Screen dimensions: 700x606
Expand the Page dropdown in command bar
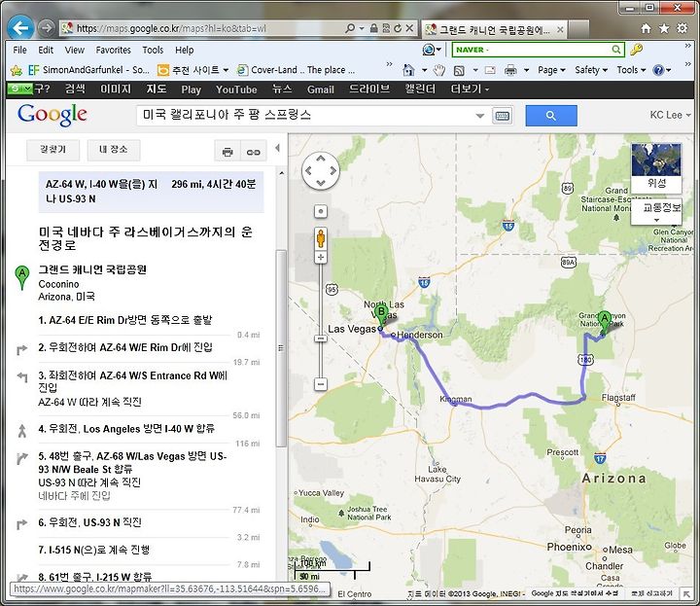tap(552, 70)
